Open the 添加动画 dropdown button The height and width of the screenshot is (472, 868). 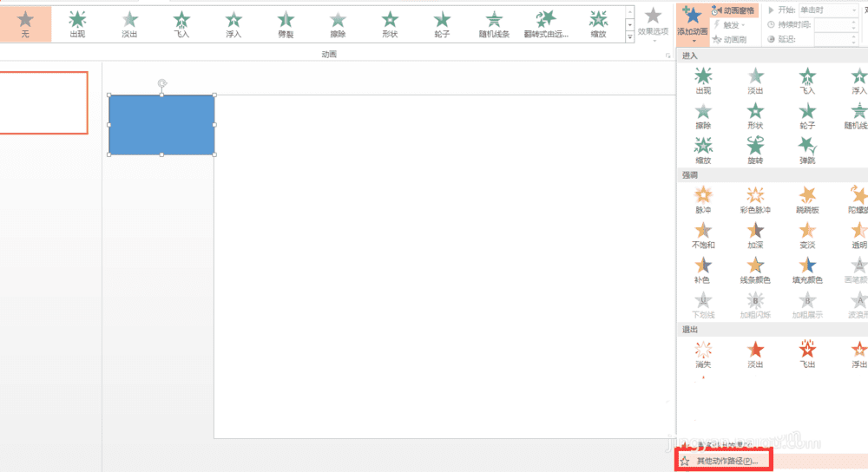click(x=693, y=25)
